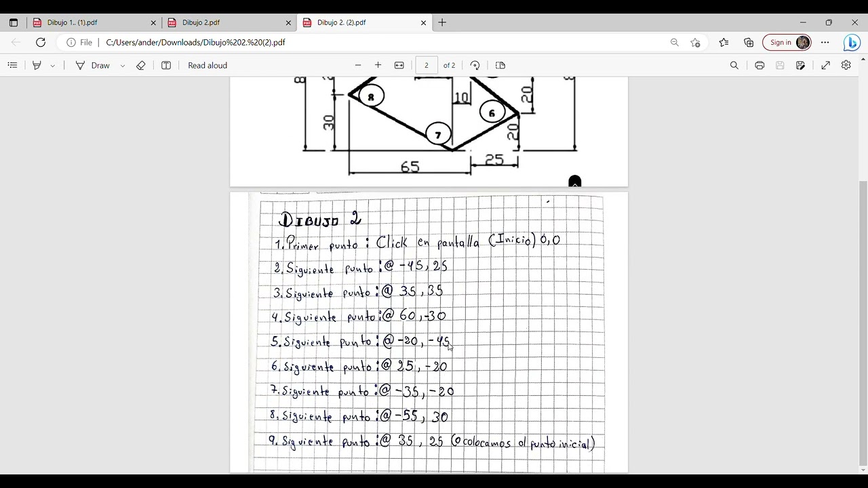Toggle the PDF table of contents
The image size is (868, 488).
[x=12, y=65]
